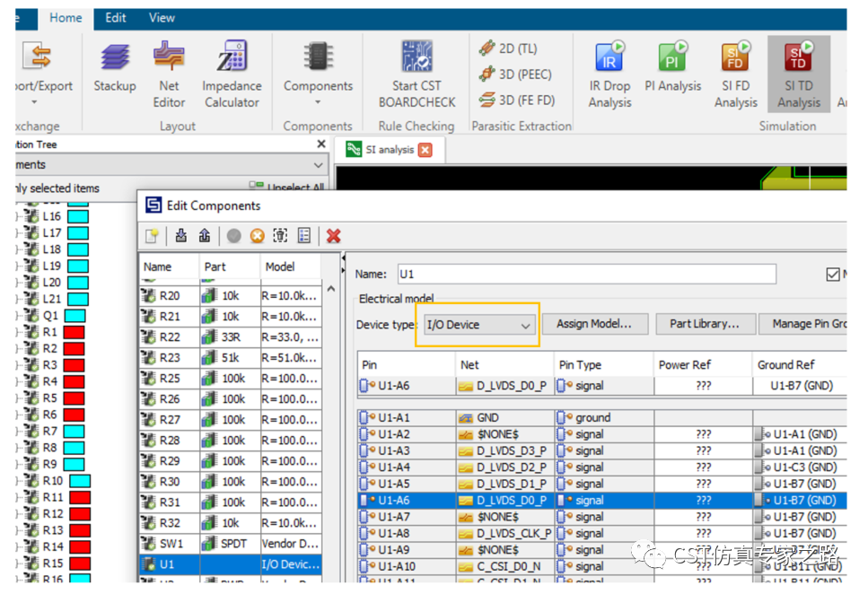
Task: Click the L16 cyan color swatch
Action: click(78, 216)
